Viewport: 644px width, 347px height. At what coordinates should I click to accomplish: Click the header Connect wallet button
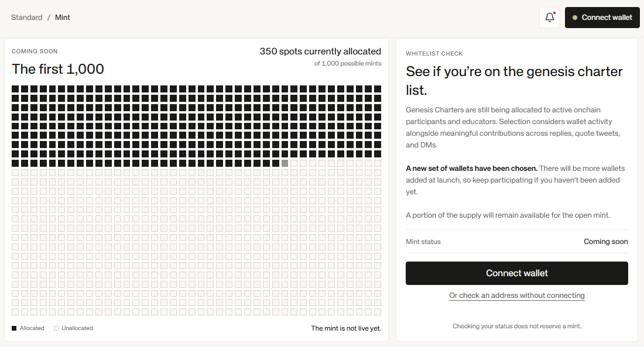[x=602, y=17]
